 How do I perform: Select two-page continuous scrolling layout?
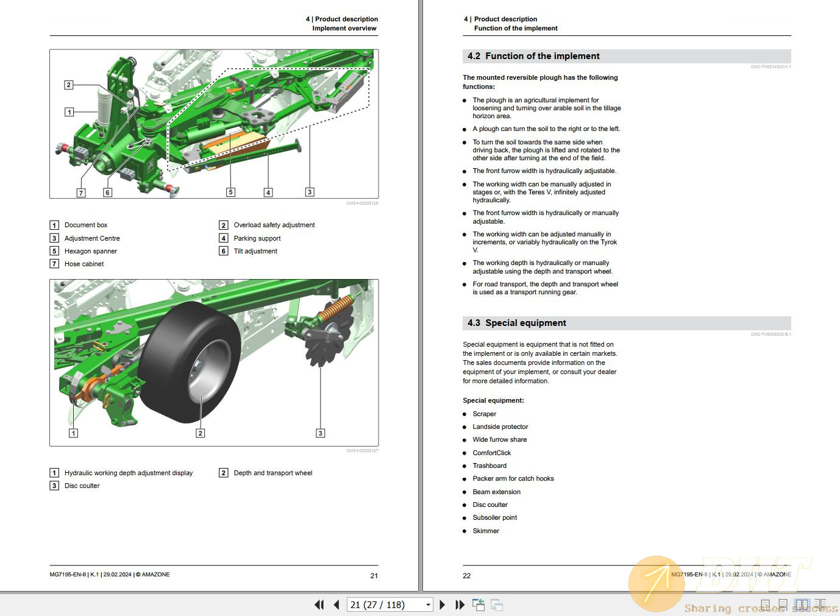pyautogui.click(x=820, y=605)
